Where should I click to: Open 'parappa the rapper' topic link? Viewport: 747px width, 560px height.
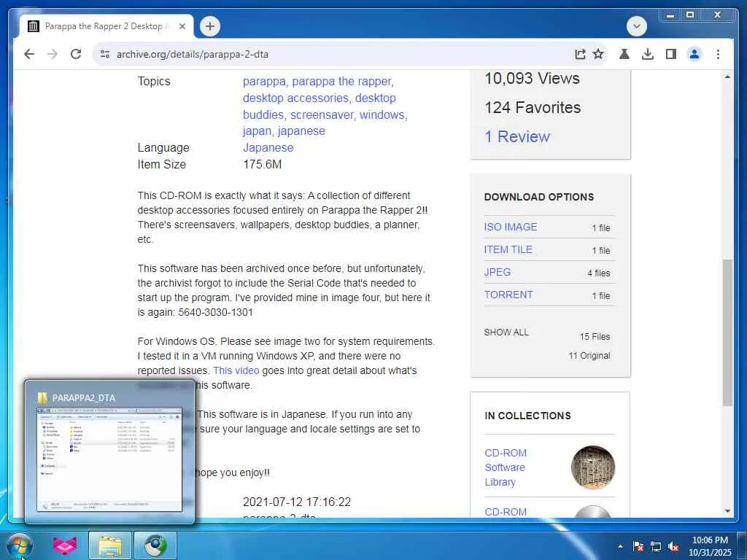pyautogui.click(x=343, y=82)
